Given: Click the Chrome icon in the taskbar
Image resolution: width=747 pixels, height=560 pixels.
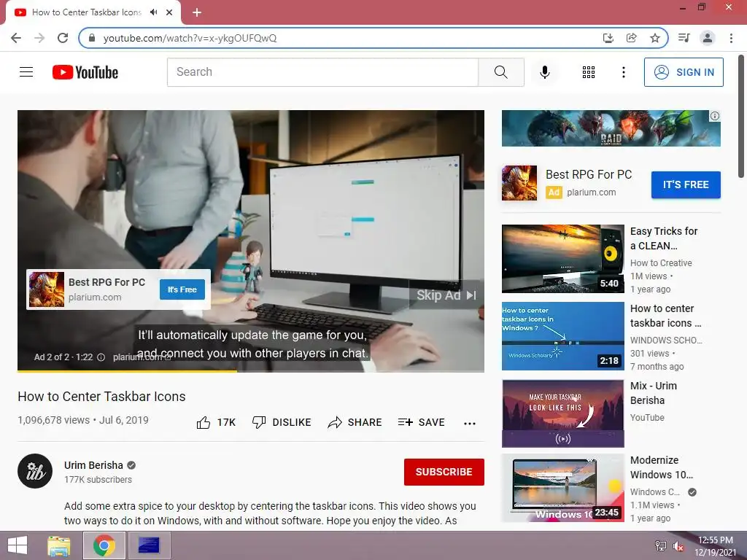Looking at the screenshot, I should [x=104, y=545].
